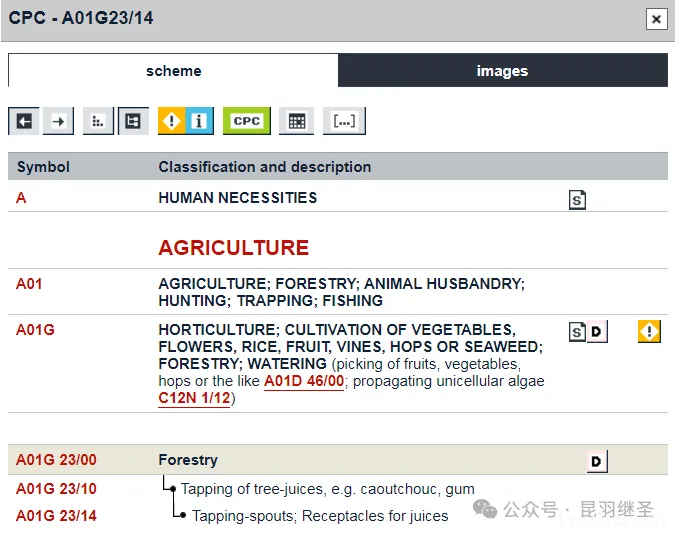Select the scheme tab
The height and width of the screenshot is (536, 675).
[173, 71]
